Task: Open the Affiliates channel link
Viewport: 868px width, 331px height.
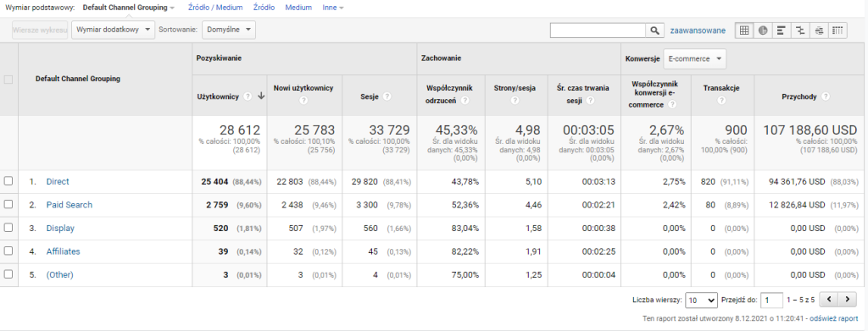Action: (x=63, y=251)
